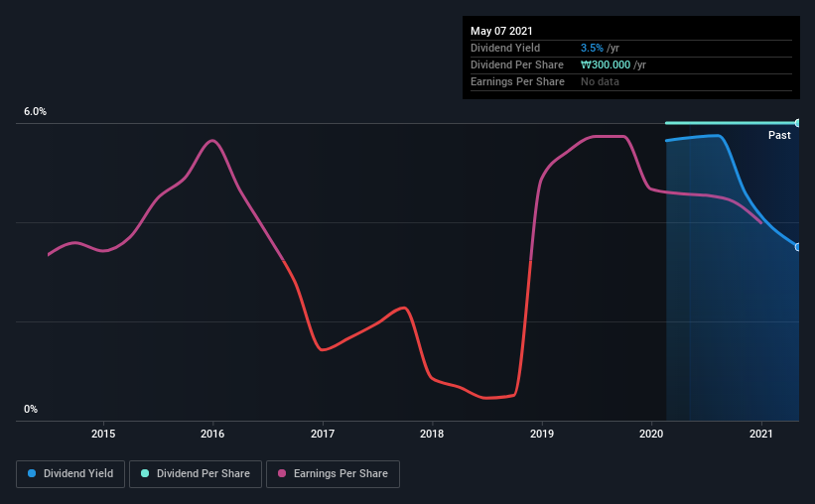Click the May 07 2021 tooltip header
The width and height of the screenshot is (815, 504).
pyautogui.click(x=501, y=31)
